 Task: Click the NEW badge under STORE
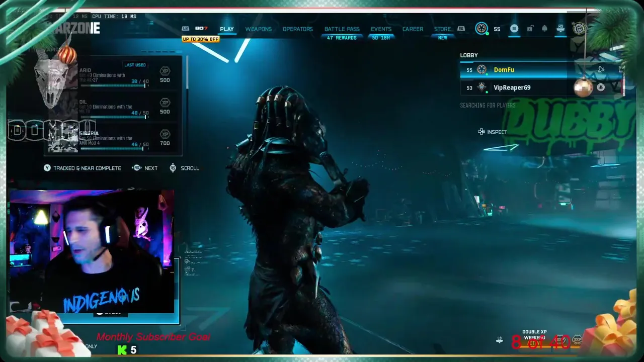pos(442,38)
